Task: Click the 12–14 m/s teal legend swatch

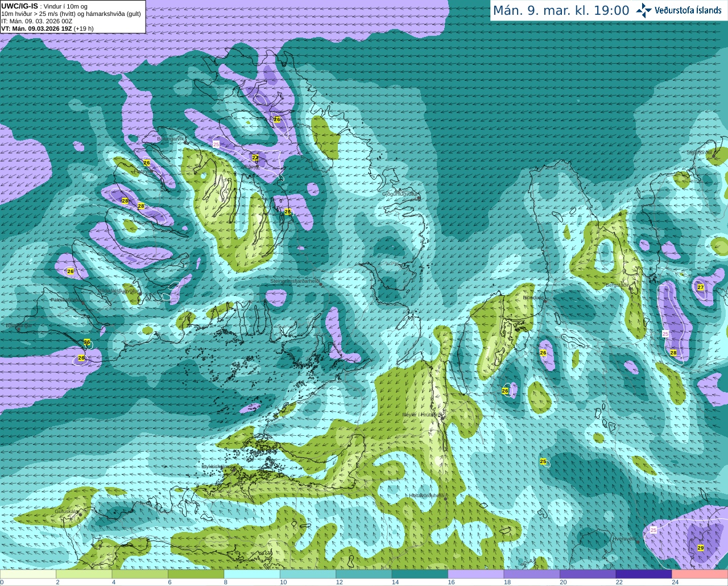Action: click(364, 574)
